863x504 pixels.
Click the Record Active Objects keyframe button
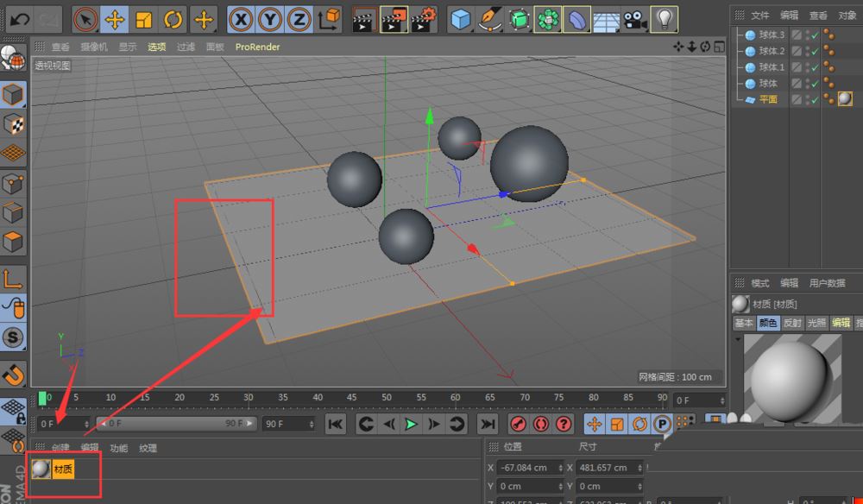point(519,424)
